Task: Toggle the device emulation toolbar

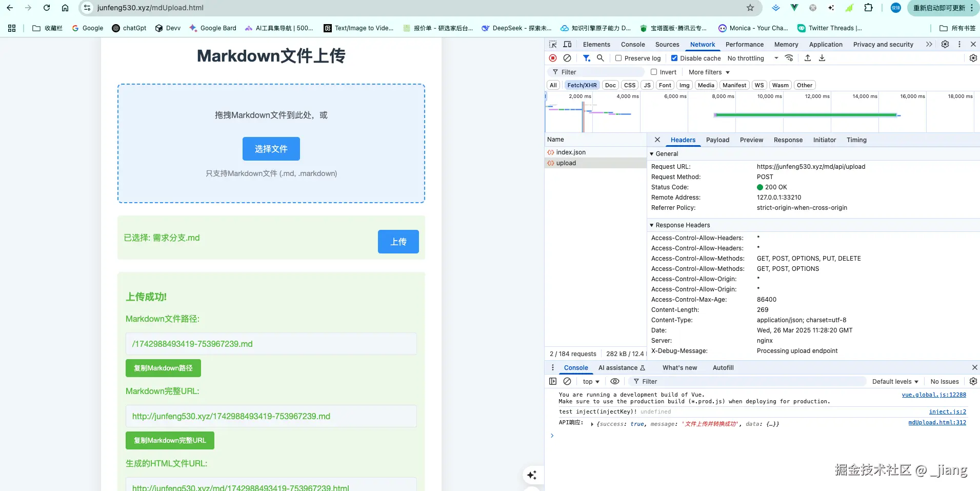Action: coord(567,44)
